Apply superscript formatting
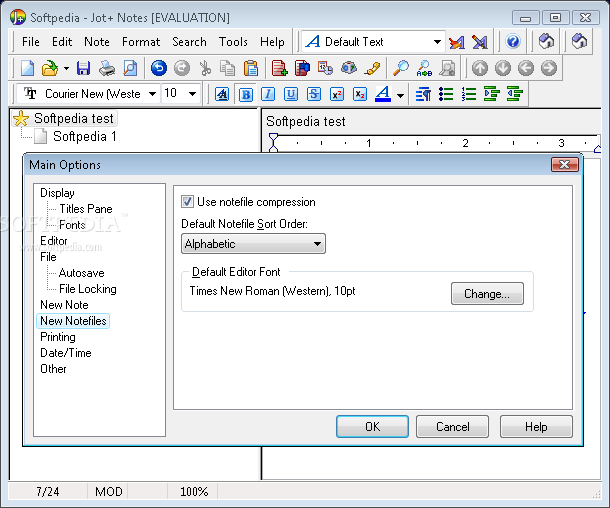610x508 pixels. [337, 95]
